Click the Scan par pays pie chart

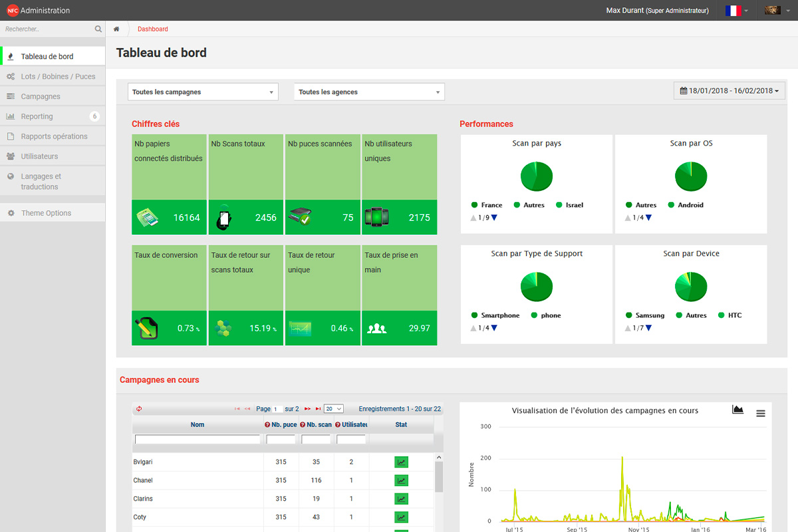537,176
